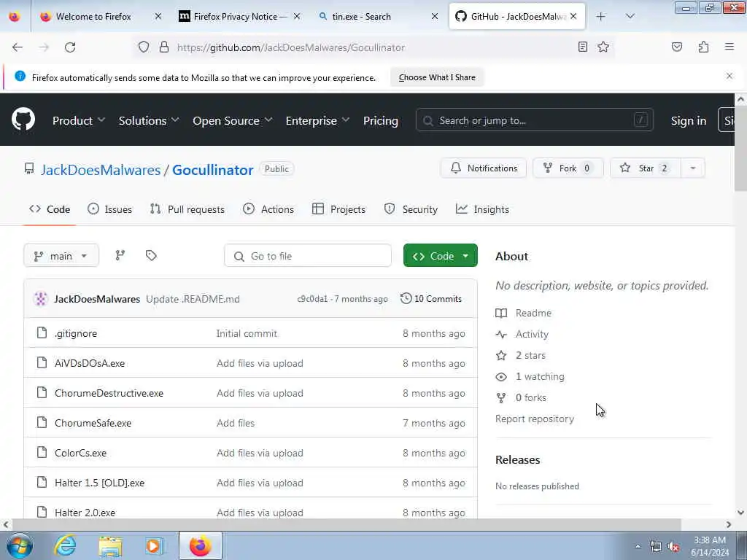
Task: Click the Sign in link
Action: 689,120
